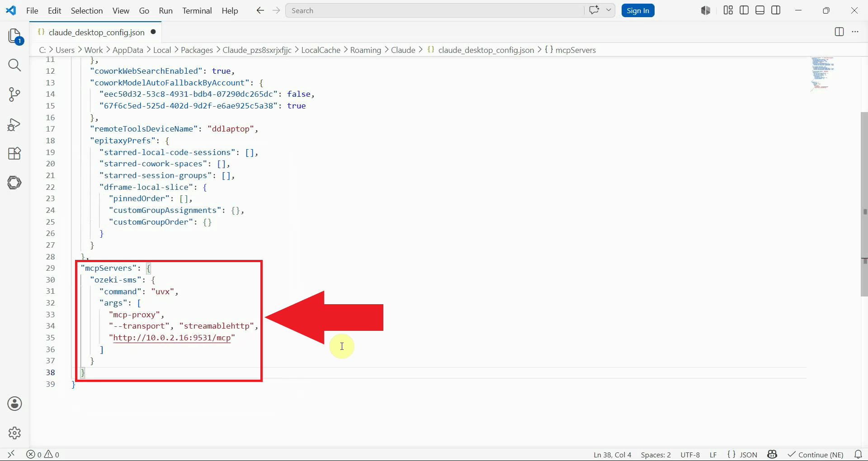Viewport: 868px width, 461px height.
Task: Open the Manage gear icon
Action: coord(14,433)
